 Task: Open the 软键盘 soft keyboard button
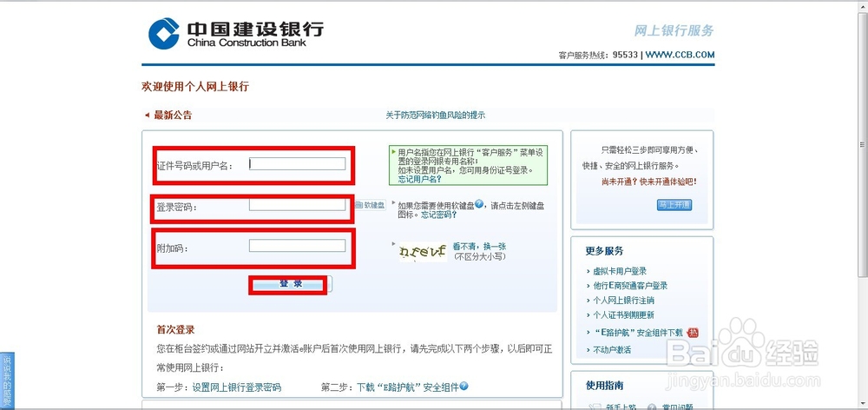370,205
